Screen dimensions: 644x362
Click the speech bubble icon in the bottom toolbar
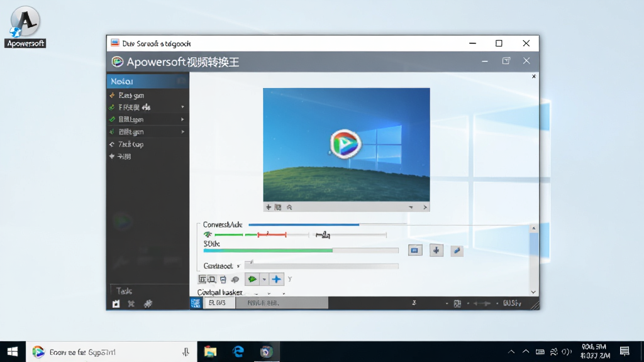(x=235, y=280)
